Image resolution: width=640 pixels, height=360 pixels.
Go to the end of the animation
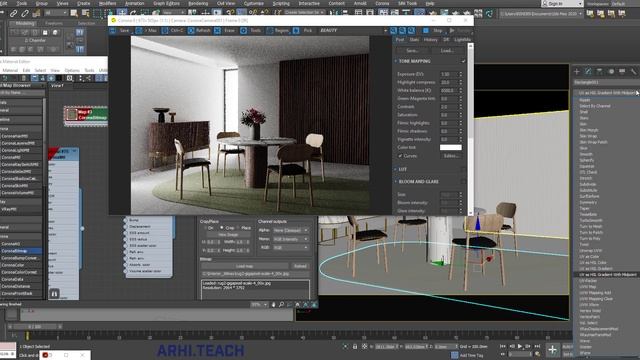point(538,346)
